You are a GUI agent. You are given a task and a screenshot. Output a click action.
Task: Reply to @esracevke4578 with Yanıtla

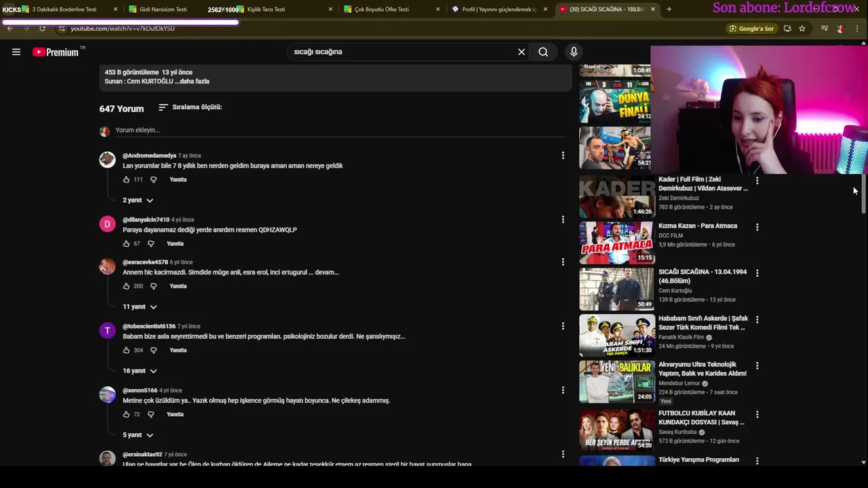[178, 286]
